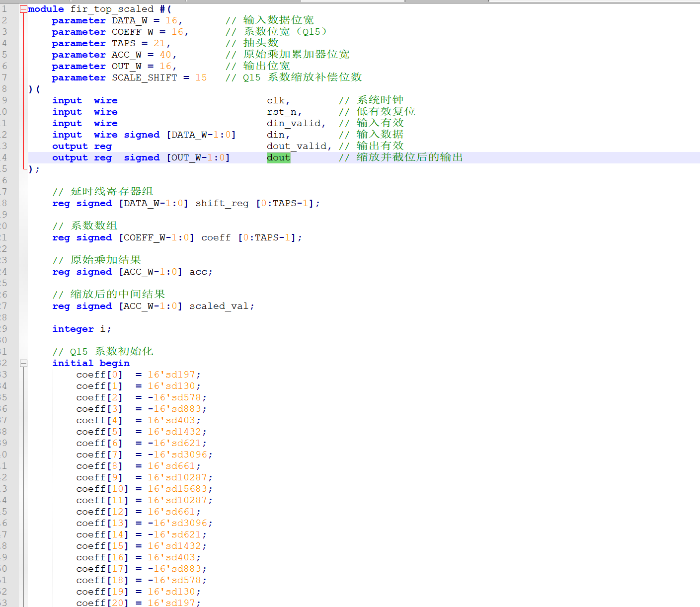Image resolution: width=700 pixels, height=607 pixels.
Task: Click the clk port name
Action: [x=276, y=100]
